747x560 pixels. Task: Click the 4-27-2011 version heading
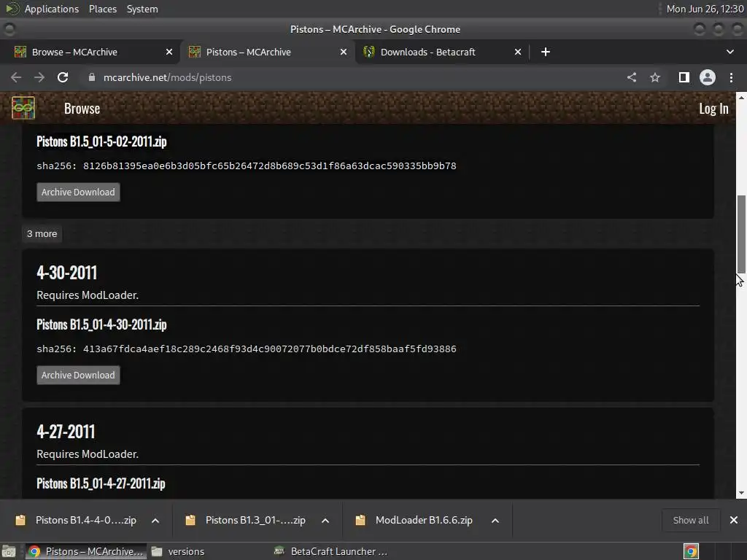(x=66, y=432)
